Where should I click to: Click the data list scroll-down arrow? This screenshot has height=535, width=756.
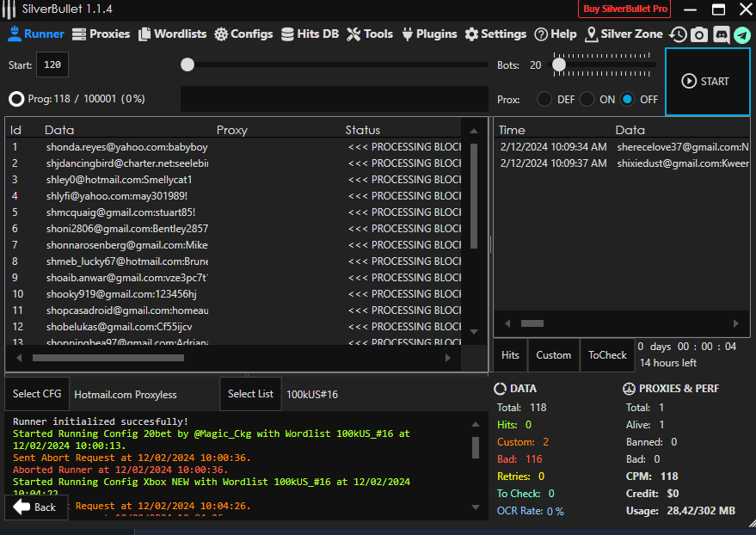[473, 331]
